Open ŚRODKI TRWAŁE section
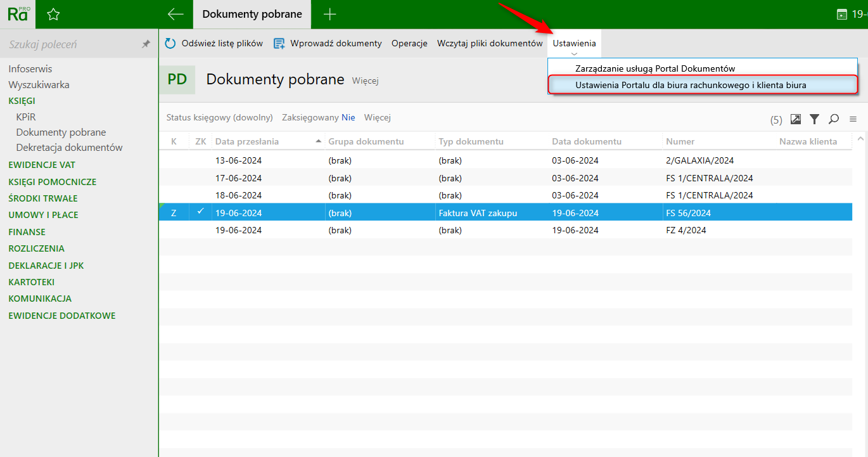 click(x=43, y=198)
